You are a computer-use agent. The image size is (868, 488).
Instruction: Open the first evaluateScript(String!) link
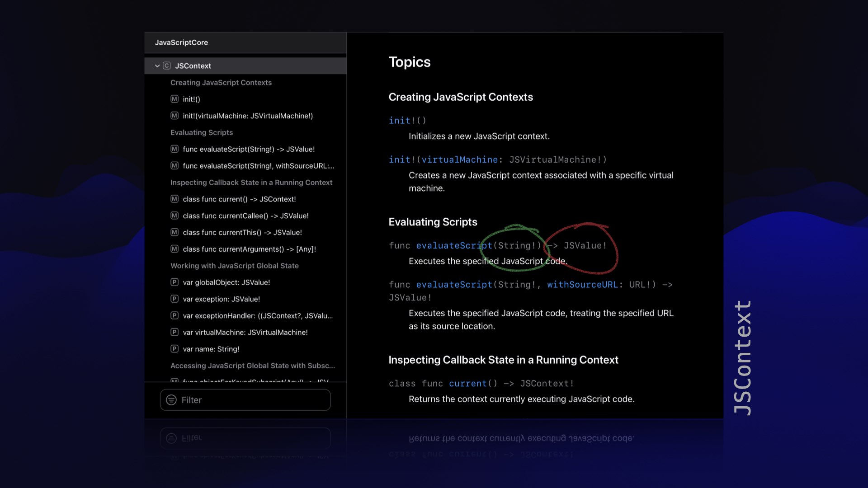(453, 245)
